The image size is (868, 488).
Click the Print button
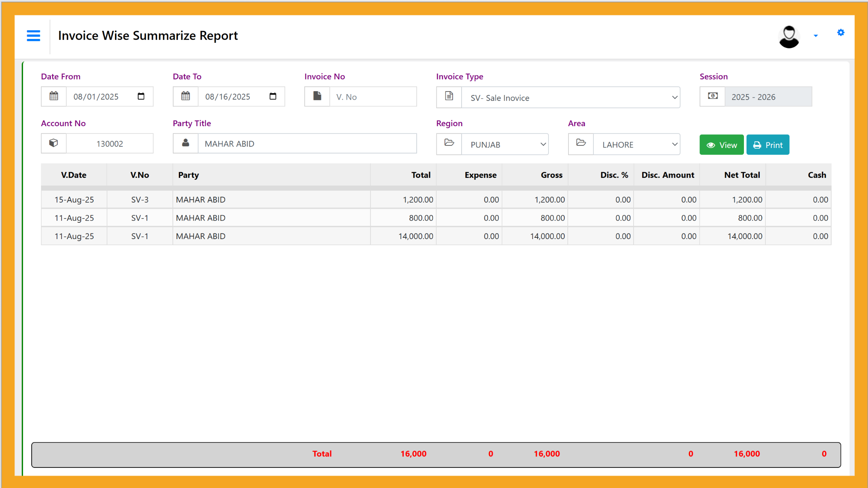tap(767, 145)
